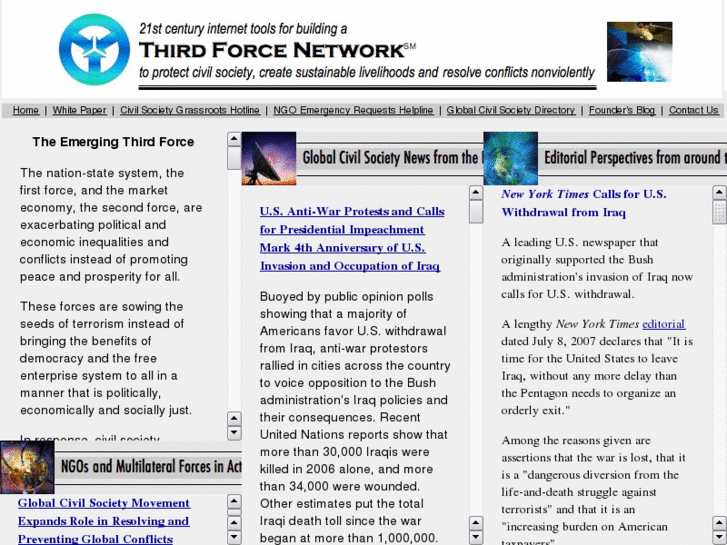Click scroll-up arrow atop Editorial Perspectives panel
The image size is (727, 545).
pos(719,192)
